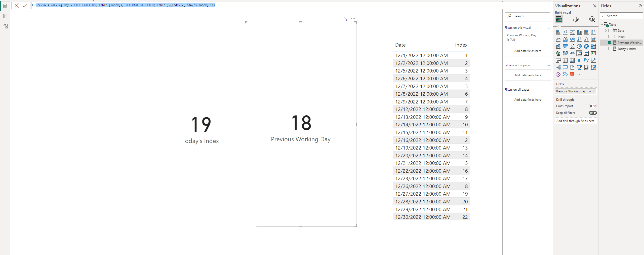Open visual filter icon above card

[346, 19]
